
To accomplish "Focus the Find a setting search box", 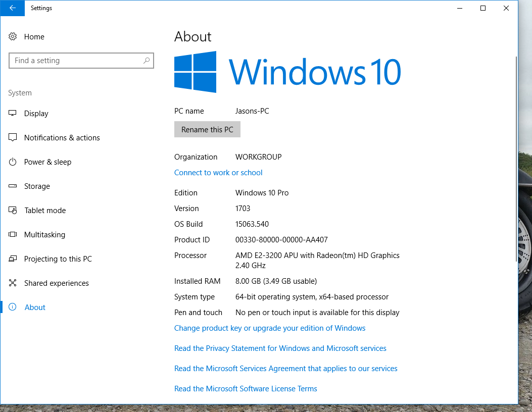I will [76, 61].
